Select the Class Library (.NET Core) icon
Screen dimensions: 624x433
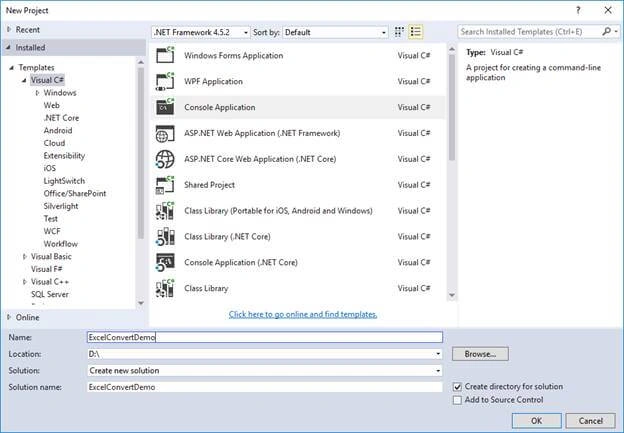(x=165, y=237)
